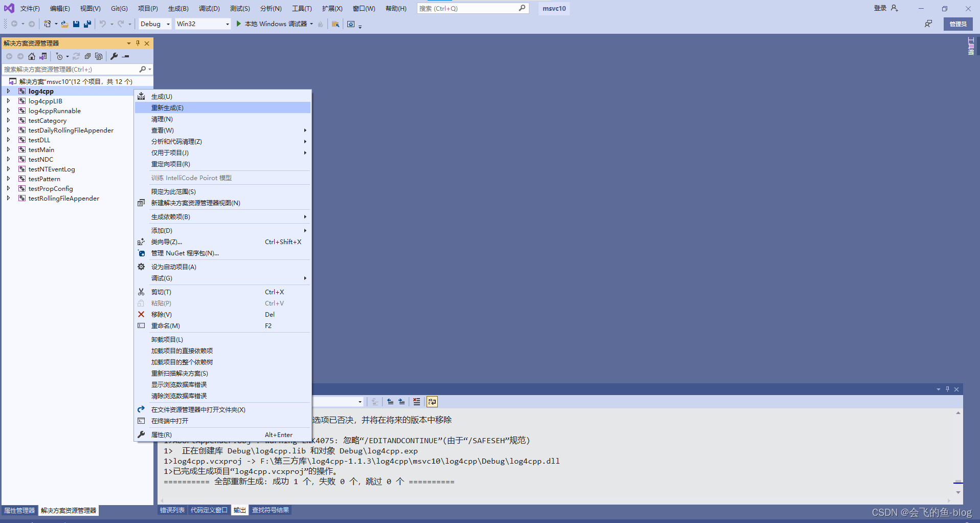The width and height of the screenshot is (980, 523).
Task: Click the open file folder icon
Action: [65, 24]
